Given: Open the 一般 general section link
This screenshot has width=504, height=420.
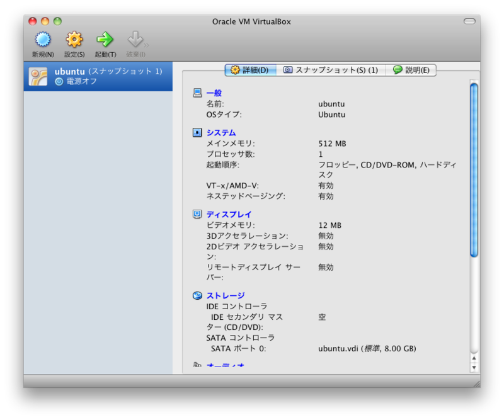Looking at the screenshot, I should pyautogui.click(x=214, y=93).
